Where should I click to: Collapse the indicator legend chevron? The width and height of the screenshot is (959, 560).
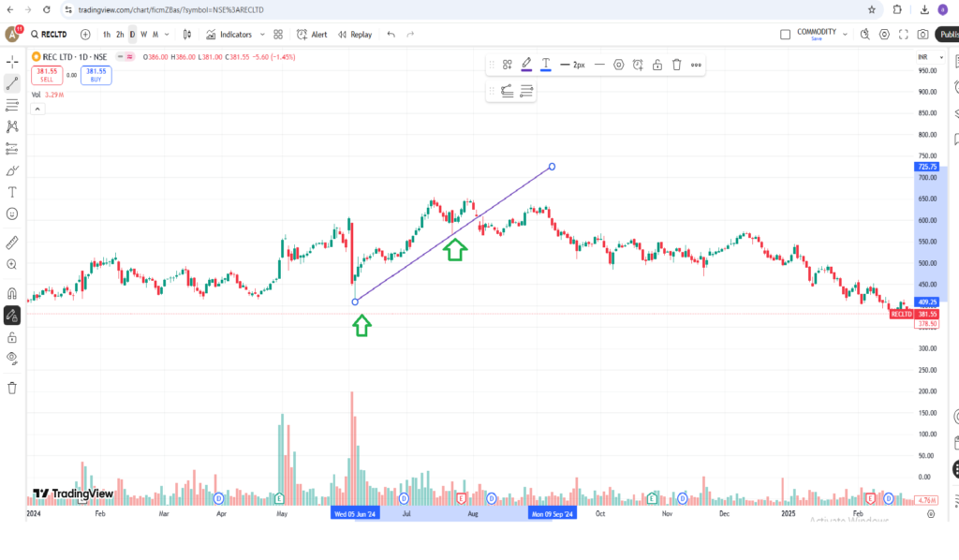click(37, 110)
